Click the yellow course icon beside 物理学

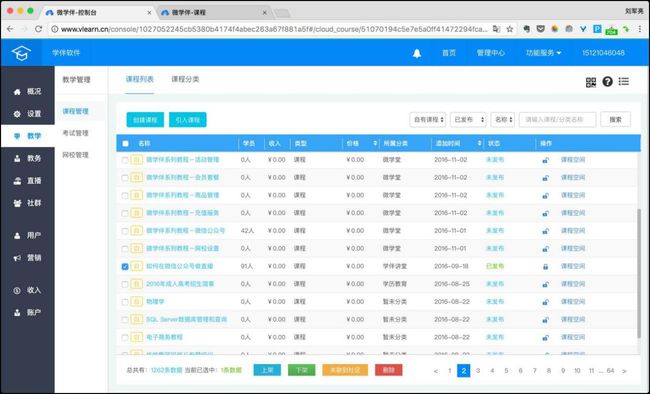pos(136,302)
